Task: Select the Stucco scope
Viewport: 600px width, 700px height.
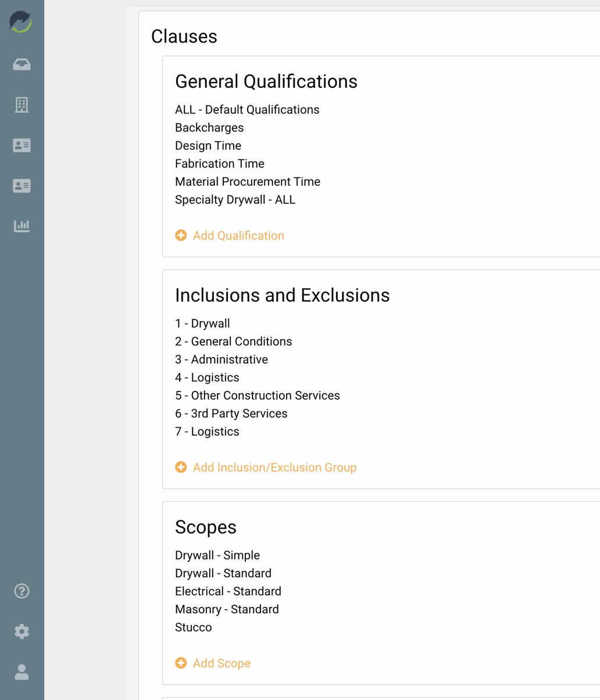Action: click(193, 627)
